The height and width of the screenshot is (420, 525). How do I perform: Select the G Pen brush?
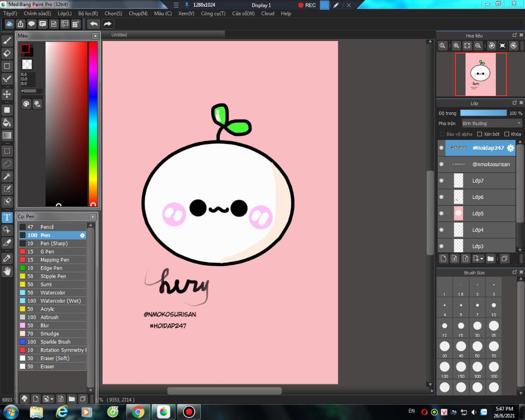tap(53, 251)
